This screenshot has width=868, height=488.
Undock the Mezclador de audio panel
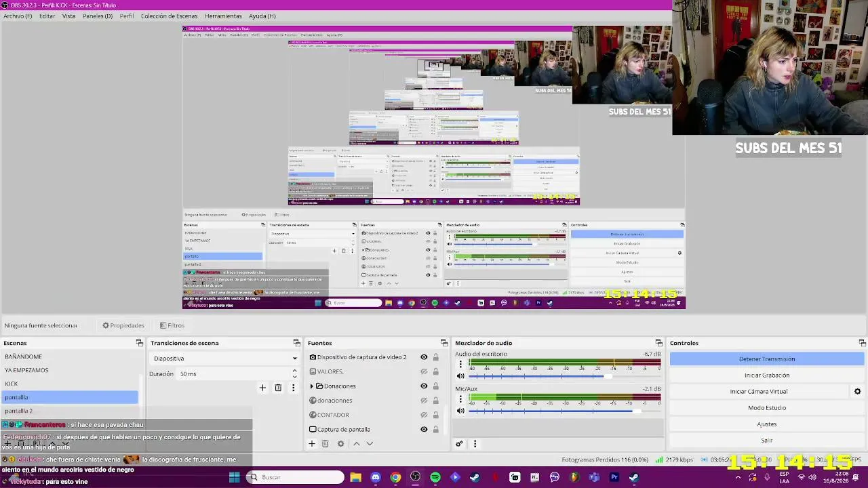(658, 343)
